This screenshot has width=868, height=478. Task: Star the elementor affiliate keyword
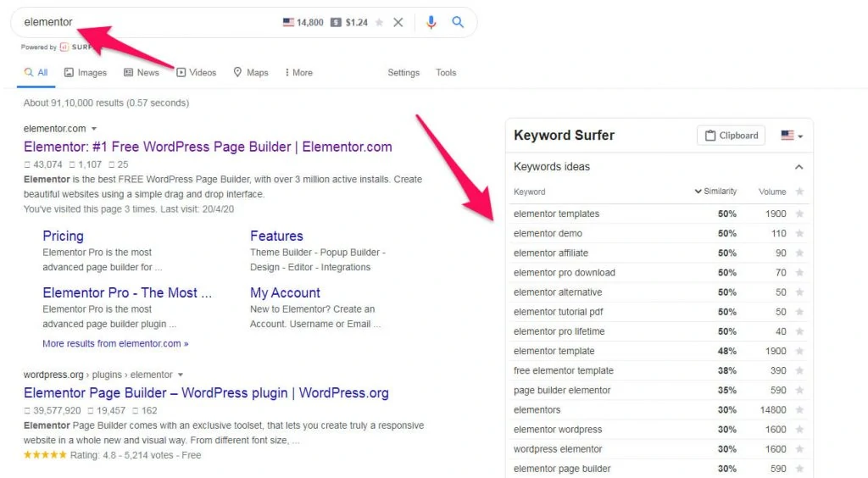(x=799, y=253)
